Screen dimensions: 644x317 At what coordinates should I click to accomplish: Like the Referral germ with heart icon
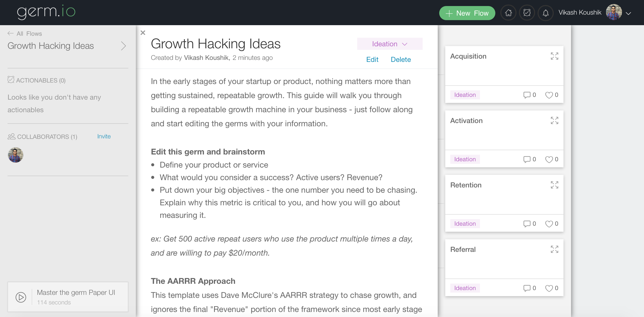click(549, 288)
